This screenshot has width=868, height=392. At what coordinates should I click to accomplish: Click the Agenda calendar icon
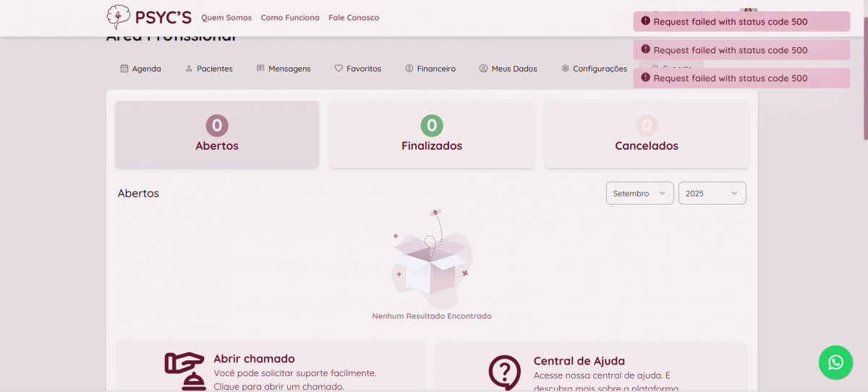(x=124, y=69)
